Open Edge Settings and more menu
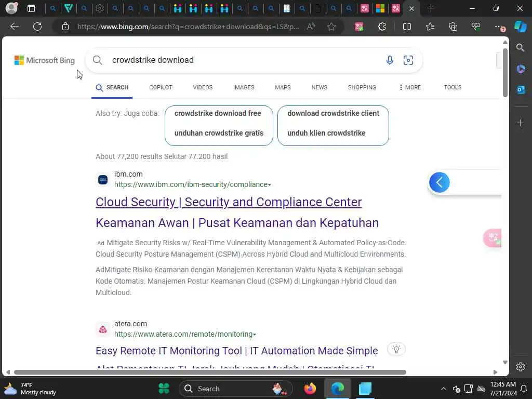The height and width of the screenshot is (399, 532). click(499, 26)
